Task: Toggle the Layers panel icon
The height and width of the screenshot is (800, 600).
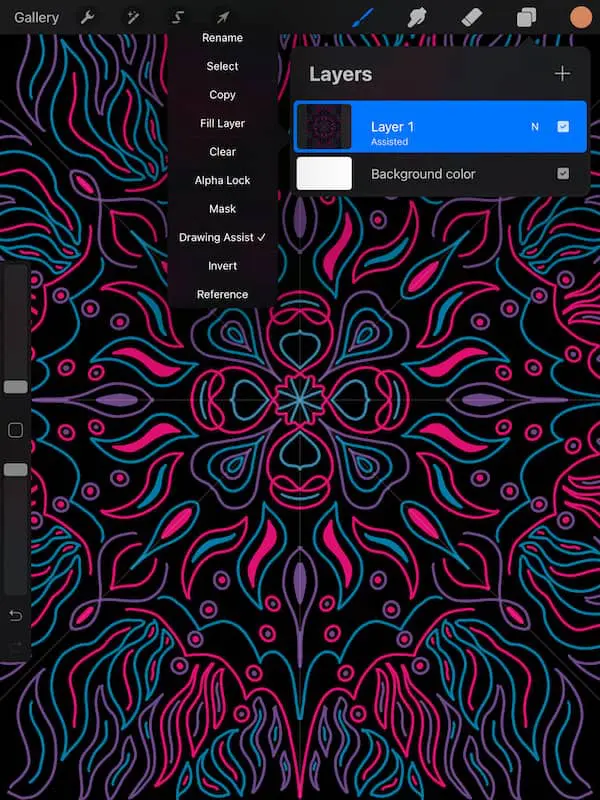Action: pos(527,18)
